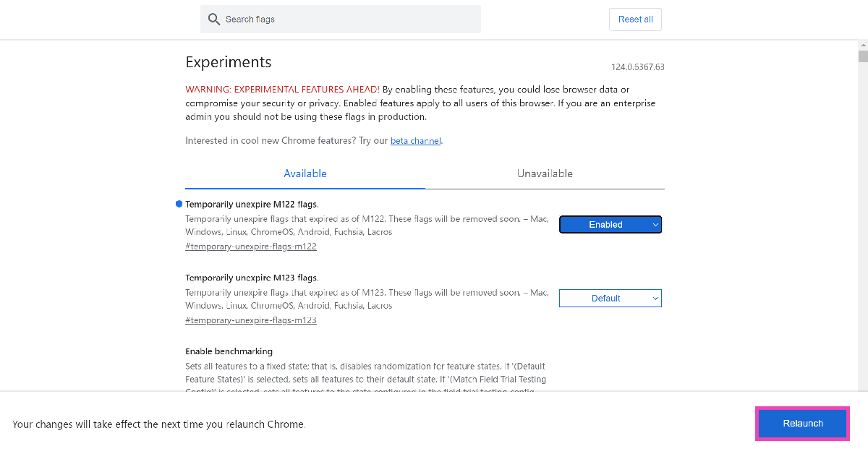The width and height of the screenshot is (868, 454).
Task: Select the Available tab
Action: coord(305,174)
